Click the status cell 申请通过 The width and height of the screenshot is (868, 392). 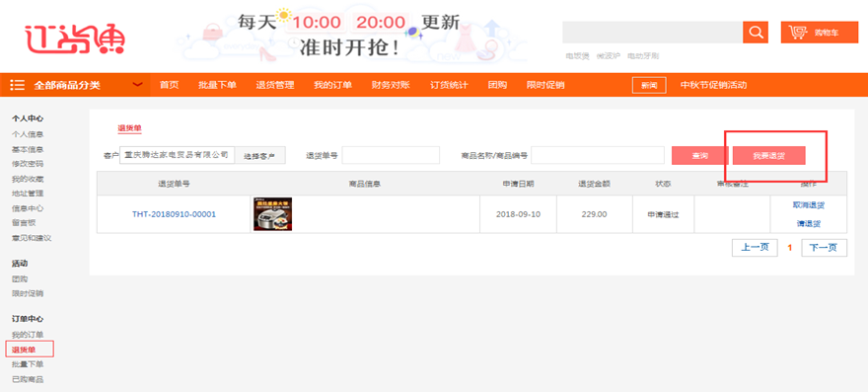tap(663, 214)
